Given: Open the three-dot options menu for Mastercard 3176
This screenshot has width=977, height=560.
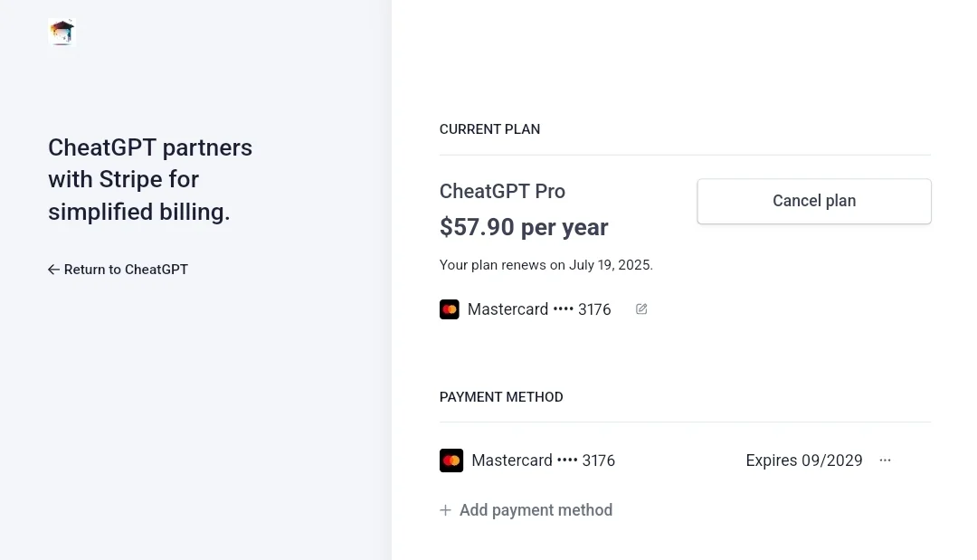Looking at the screenshot, I should pyautogui.click(x=885, y=460).
